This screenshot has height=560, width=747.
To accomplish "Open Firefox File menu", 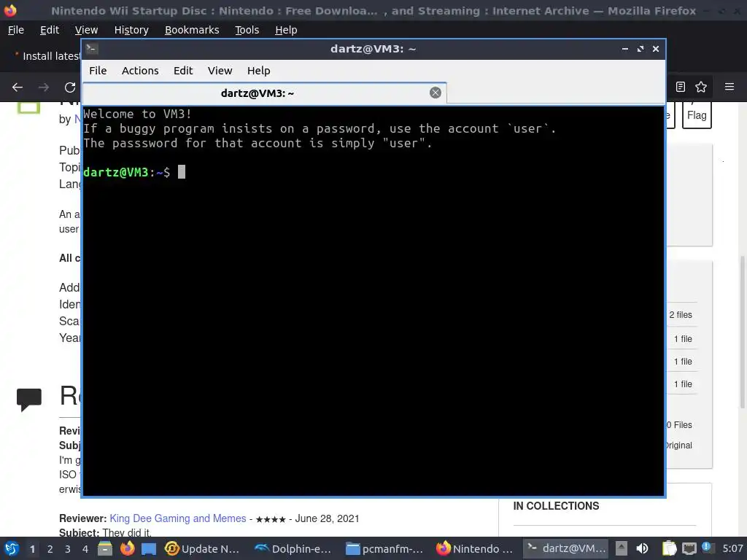I will click(x=16, y=30).
